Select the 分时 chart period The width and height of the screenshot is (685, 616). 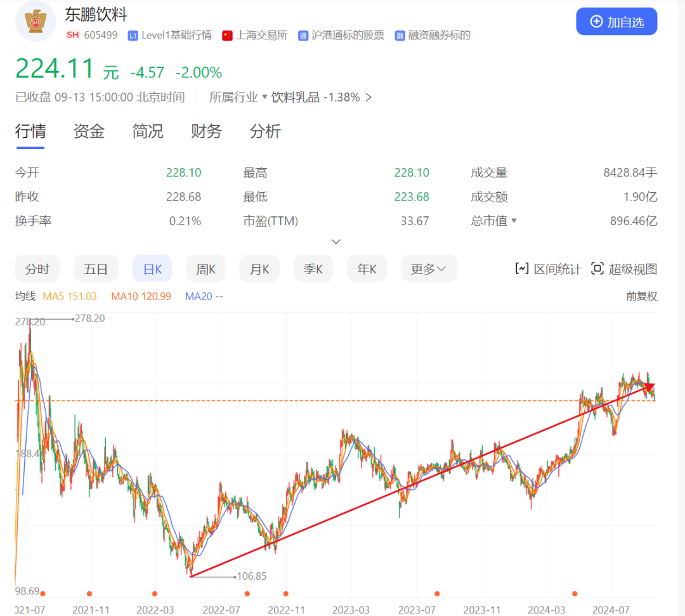click(37, 269)
